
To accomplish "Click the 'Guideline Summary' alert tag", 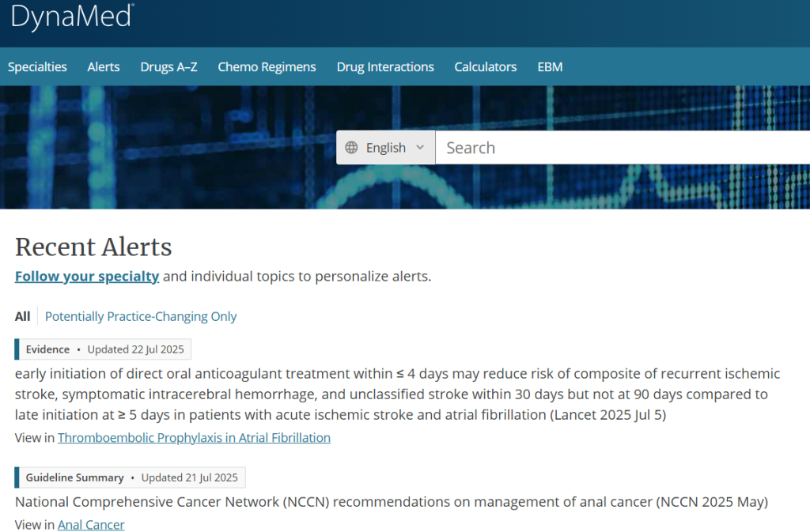I will pos(75,477).
